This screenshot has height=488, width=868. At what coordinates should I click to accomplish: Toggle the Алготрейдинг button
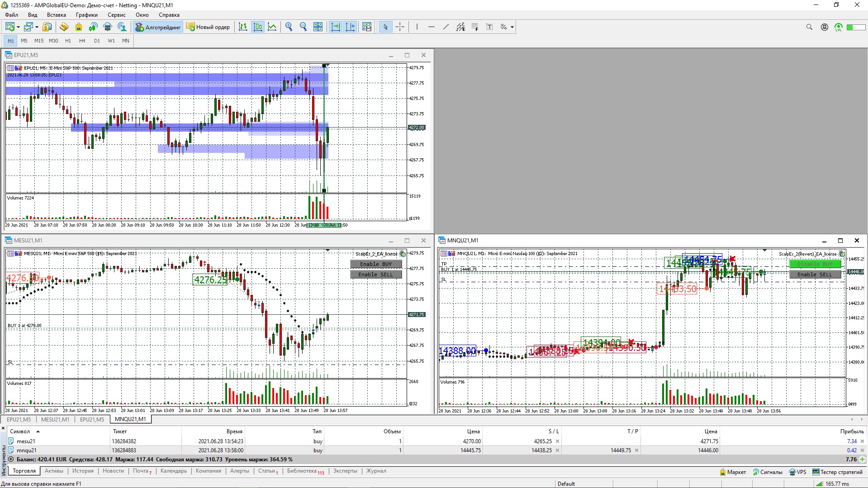158,27
